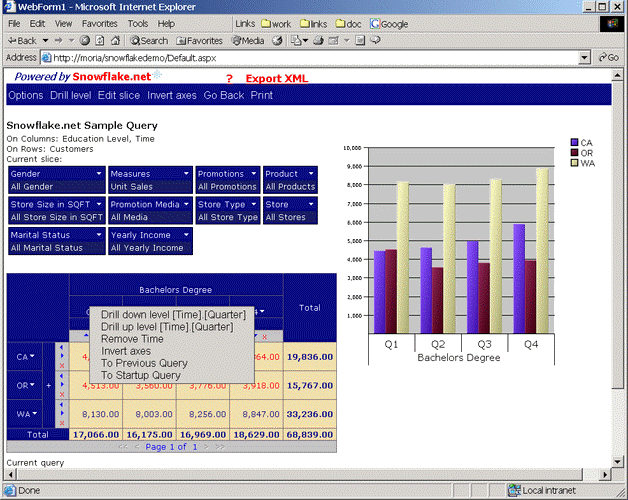Open the Favorites toolbar button with star folder
628x500 pixels.
point(199,40)
